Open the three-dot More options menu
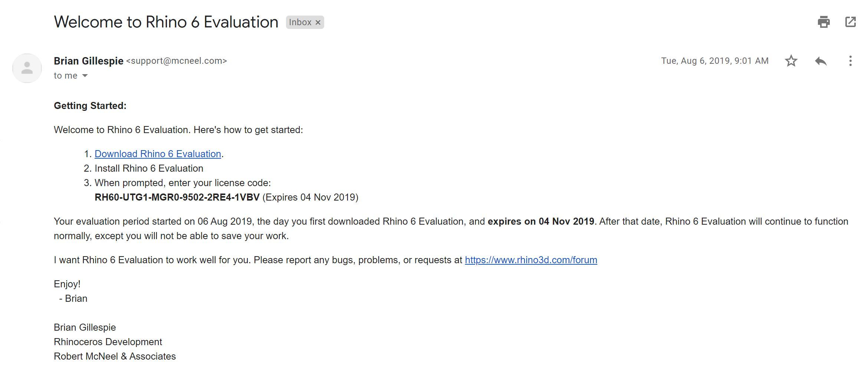Screen dimensions: 868x390 [x=850, y=61]
